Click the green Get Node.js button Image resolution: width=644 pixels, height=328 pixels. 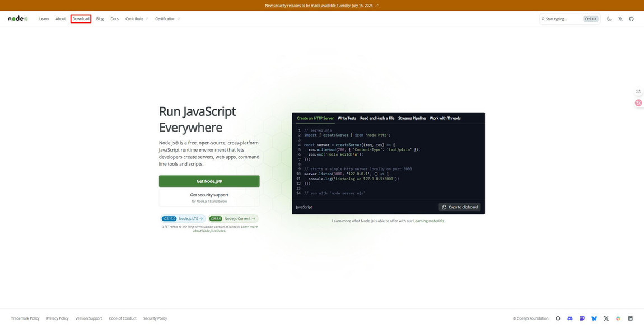(x=209, y=181)
